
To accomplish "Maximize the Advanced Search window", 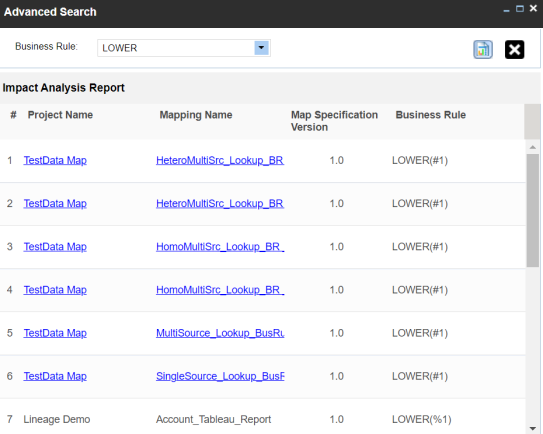I will tap(520, 9).
